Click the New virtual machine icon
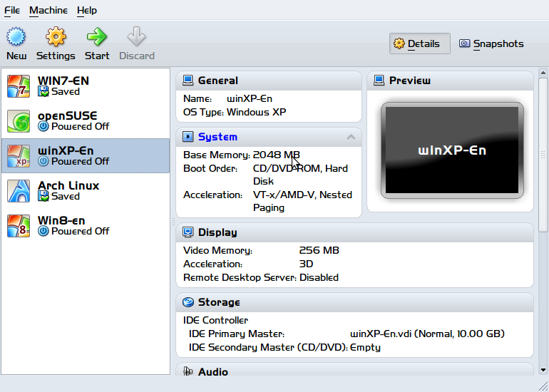The width and height of the screenshot is (549, 392). tap(16, 36)
